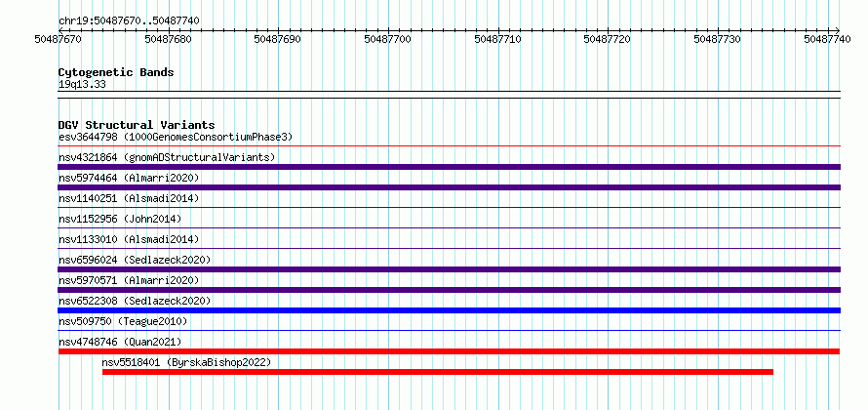Click ruler position 50487700
Image resolution: width=868 pixels, height=410 pixels.
(388, 39)
